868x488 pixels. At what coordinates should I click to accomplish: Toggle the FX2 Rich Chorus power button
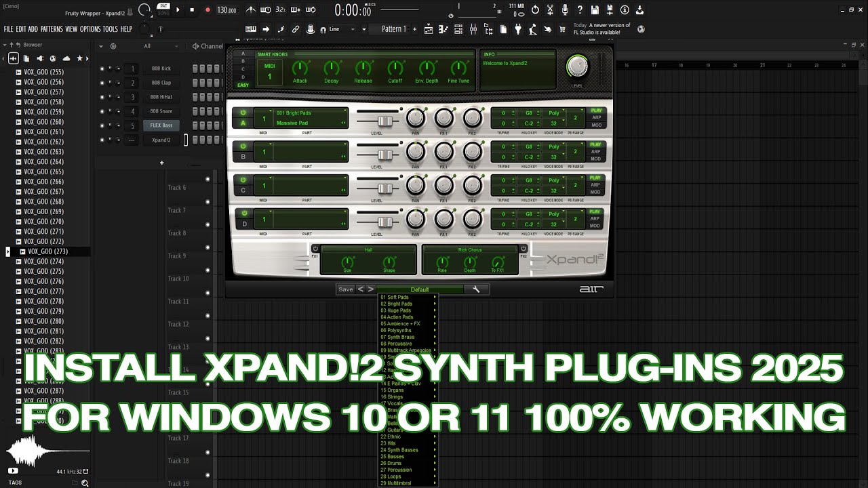pyautogui.click(x=523, y=249)
